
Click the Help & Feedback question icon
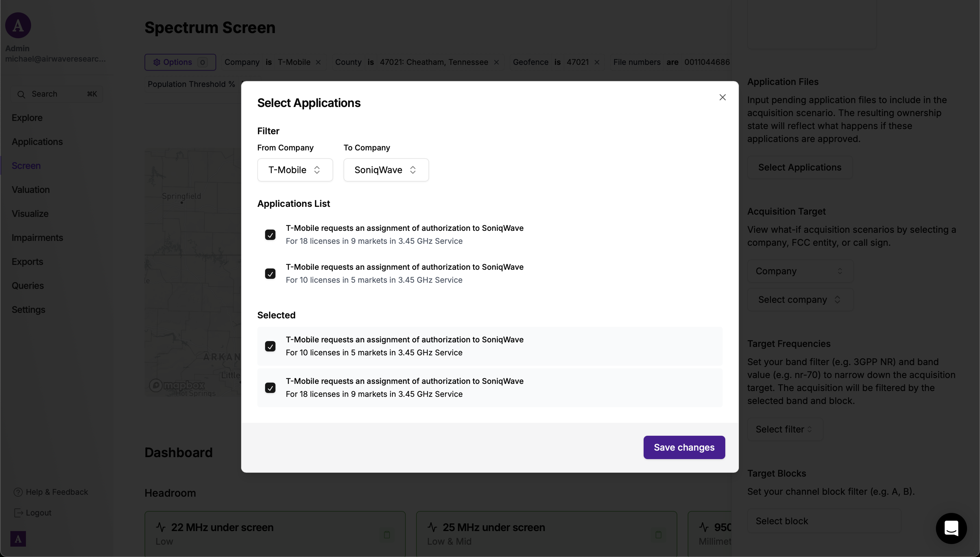pyautogui.click(x=18, y=492)
